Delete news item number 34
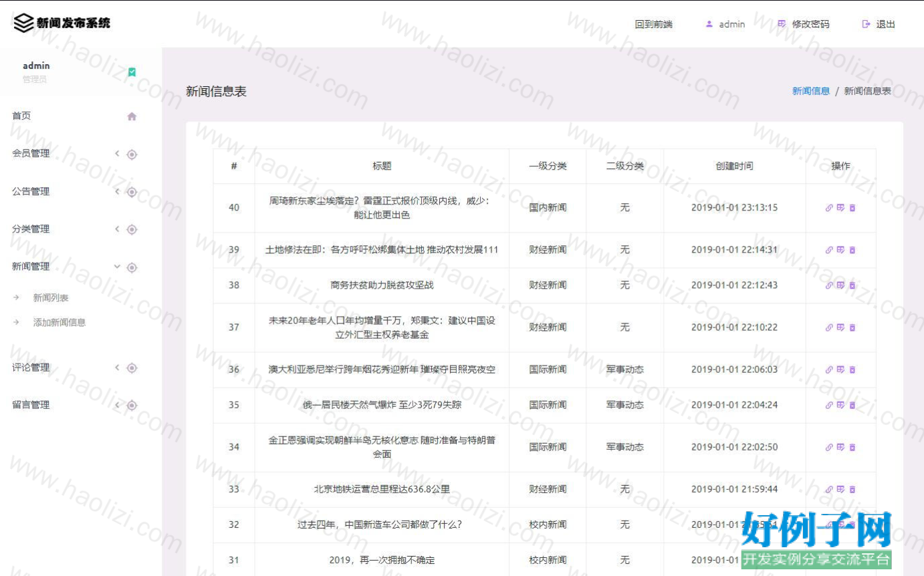 (852, 447)
